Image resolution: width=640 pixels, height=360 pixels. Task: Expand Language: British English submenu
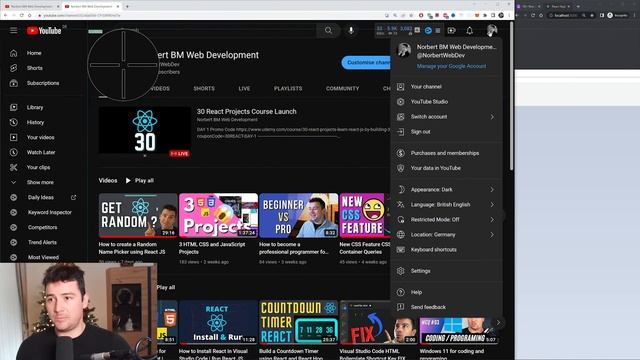pyautogui.click(x=446, y=204)
